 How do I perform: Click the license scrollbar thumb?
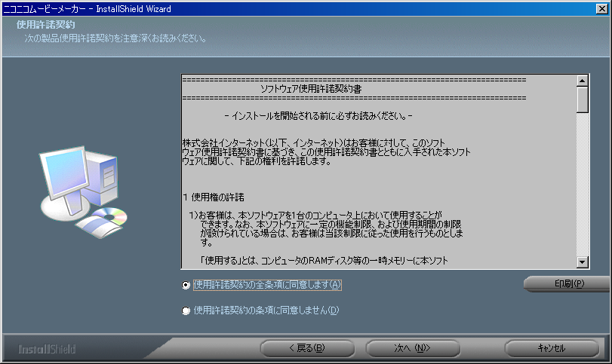(x=583, y=99)
